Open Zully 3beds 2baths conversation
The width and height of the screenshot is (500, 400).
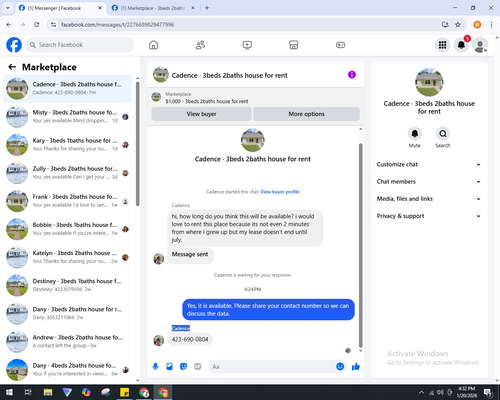[67, 173]
